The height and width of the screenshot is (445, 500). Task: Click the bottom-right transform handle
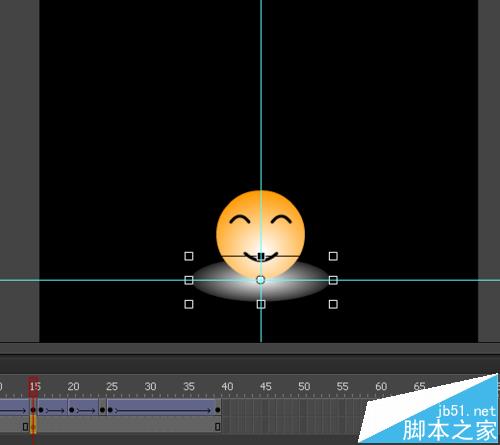333,304
